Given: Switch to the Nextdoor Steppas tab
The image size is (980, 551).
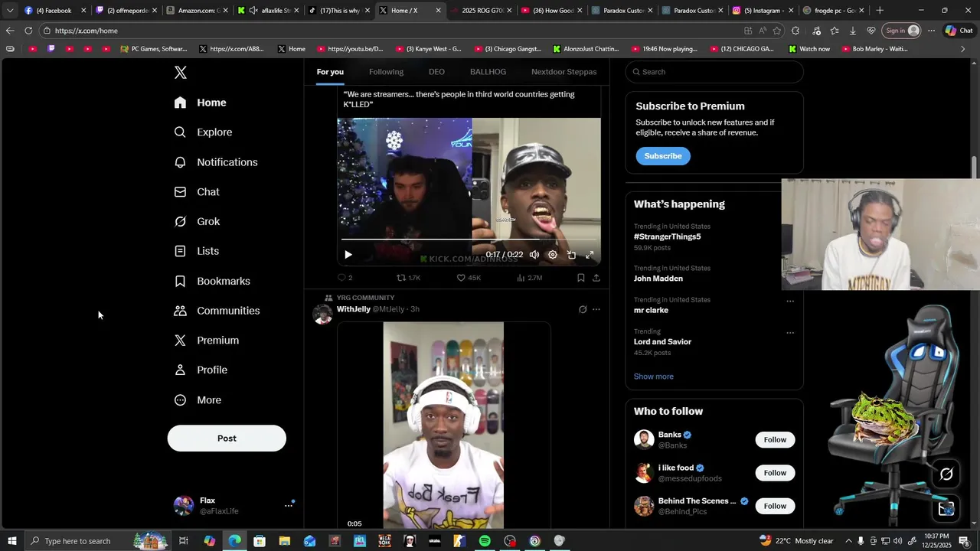Looking at the screenshot, I should 563,72.
